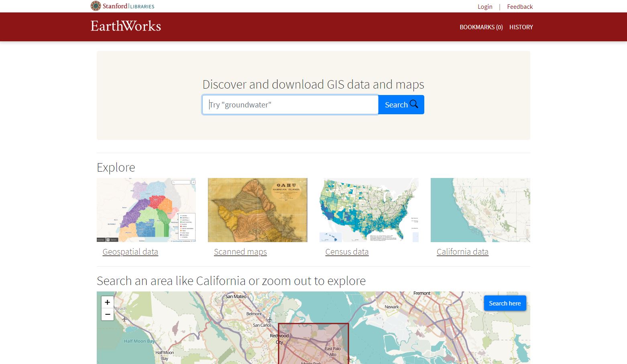Follow the Geospatial data link
The image size is (627, 364).
click(130, 252)
